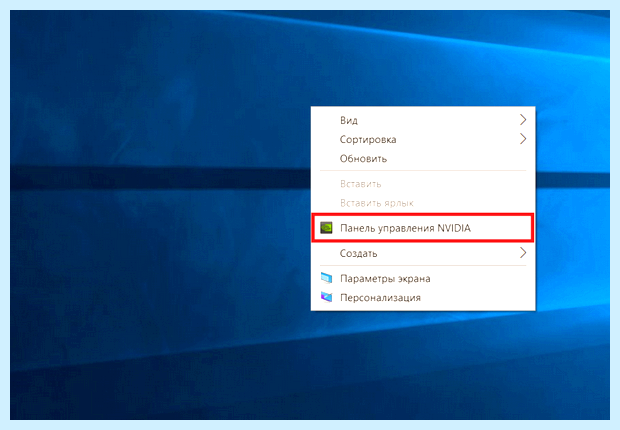Click the Персонализация icon
Image resolution: width=620 pixels, height=430 pixels.
coord(327,297)
